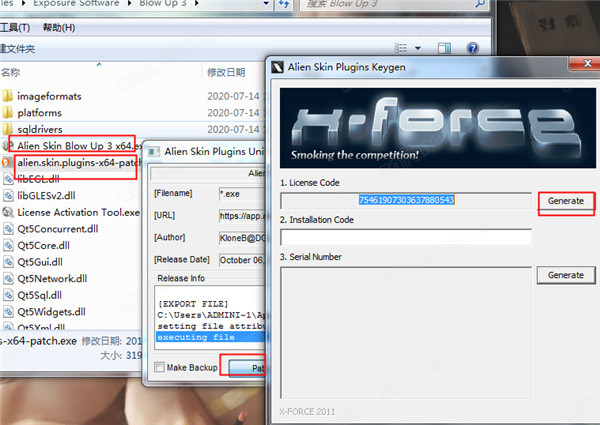Click the refresh icon beside the address bar

click(x=284, y=3)
